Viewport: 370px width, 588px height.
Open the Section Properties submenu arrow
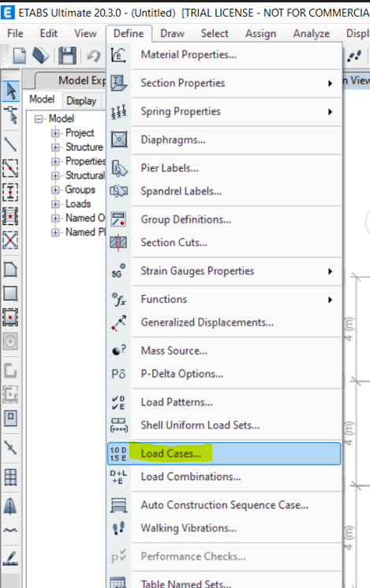[x=330, y=83]
